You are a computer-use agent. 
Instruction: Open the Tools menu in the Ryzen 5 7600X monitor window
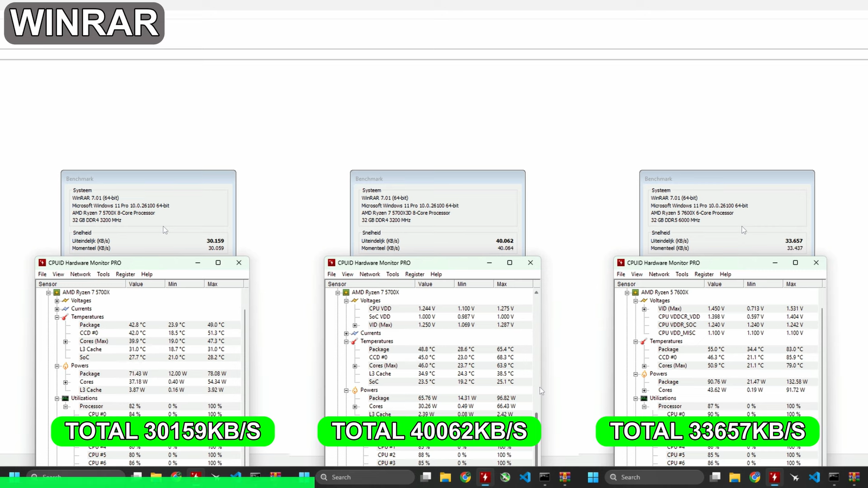click(682, 274)
